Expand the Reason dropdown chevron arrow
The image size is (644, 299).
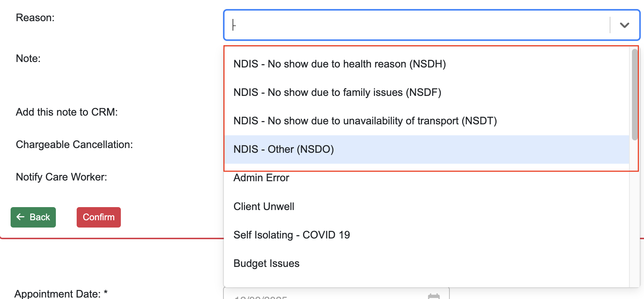coord(624,25)
